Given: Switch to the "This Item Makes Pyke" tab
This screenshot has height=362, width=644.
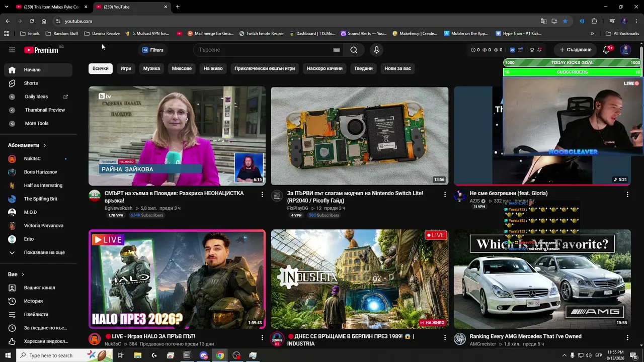Looking at the screenshot, I should click(52, 7).
